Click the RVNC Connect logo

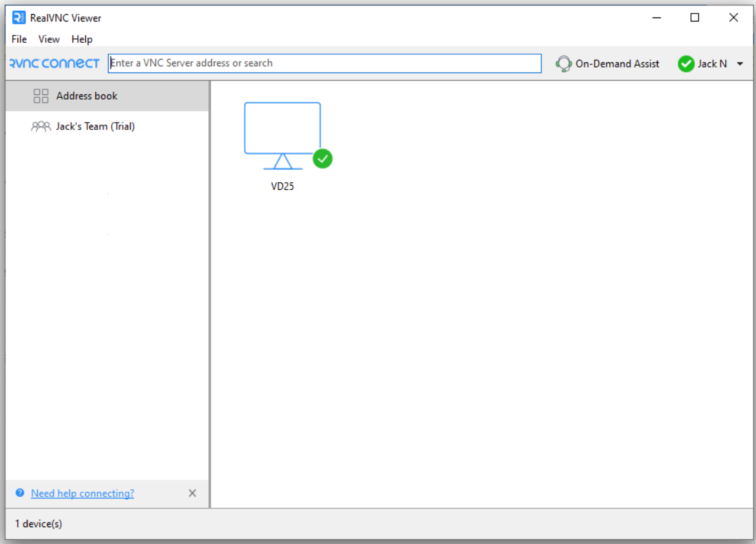coord(54,63)
